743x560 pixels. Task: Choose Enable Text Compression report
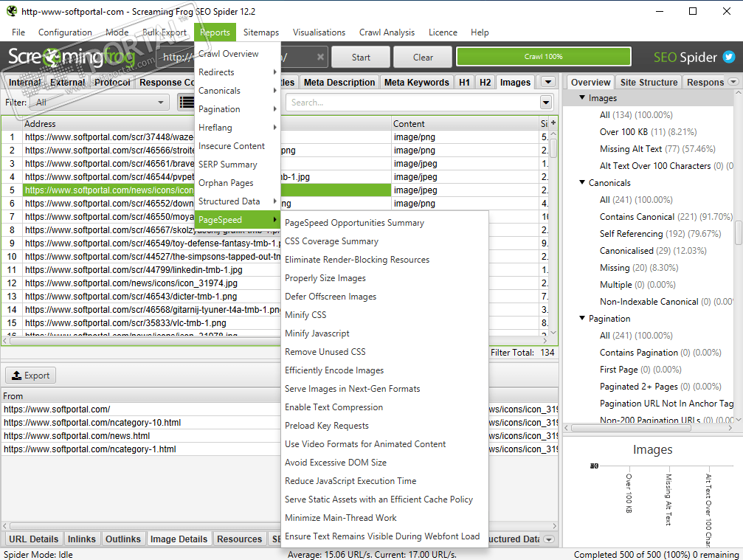384,407
